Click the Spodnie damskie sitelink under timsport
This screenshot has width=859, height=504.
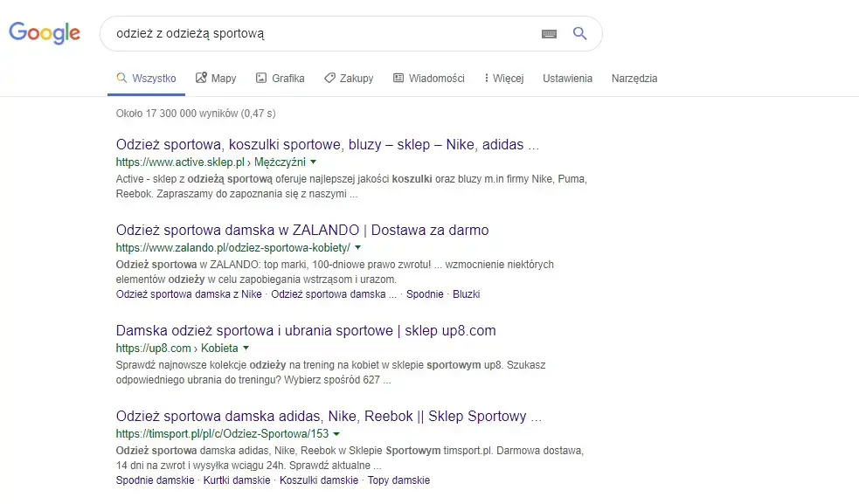(x=155, y=480)
